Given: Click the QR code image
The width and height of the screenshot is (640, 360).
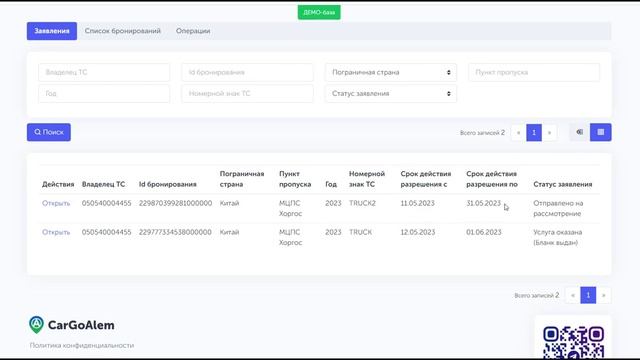Looking at the screenshot, I should click(573, 342).
